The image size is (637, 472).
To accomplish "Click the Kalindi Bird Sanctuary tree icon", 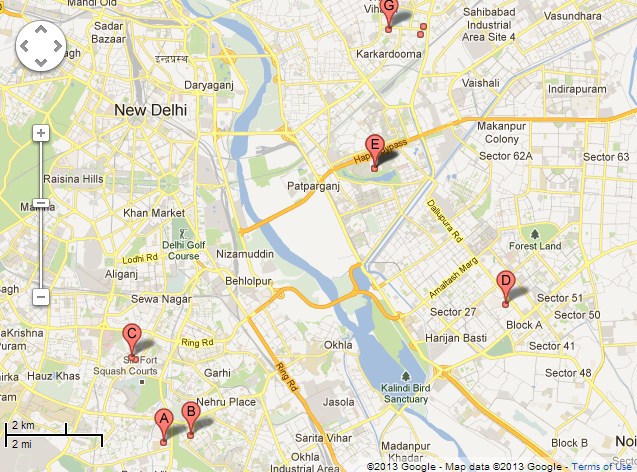I will [405, 376].
